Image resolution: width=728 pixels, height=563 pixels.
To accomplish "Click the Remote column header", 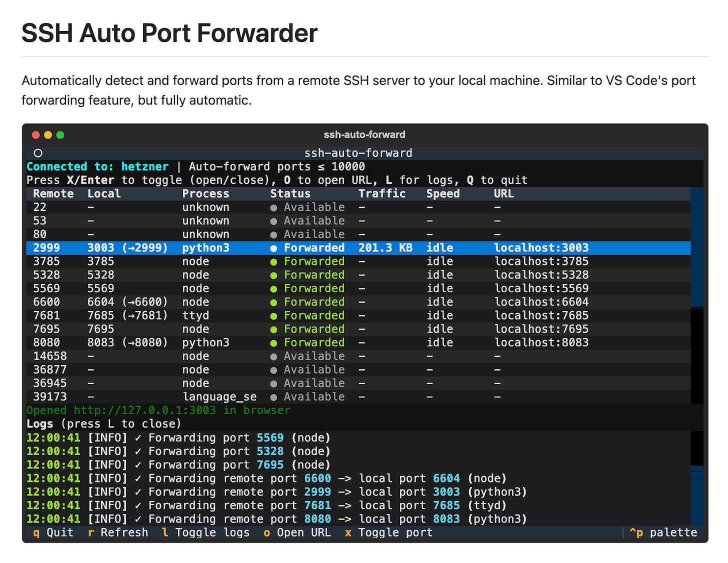I will pos(53,194).
